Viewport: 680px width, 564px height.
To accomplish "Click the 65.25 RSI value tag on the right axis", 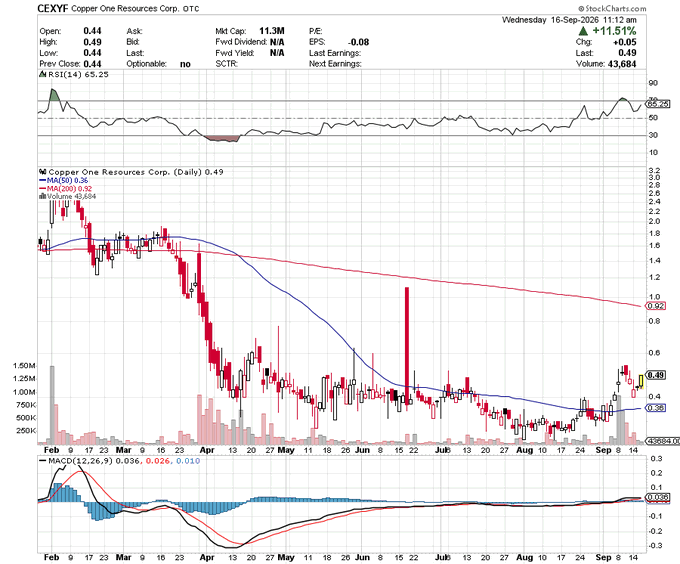I will pyautogui.click(x=658, y=104).
